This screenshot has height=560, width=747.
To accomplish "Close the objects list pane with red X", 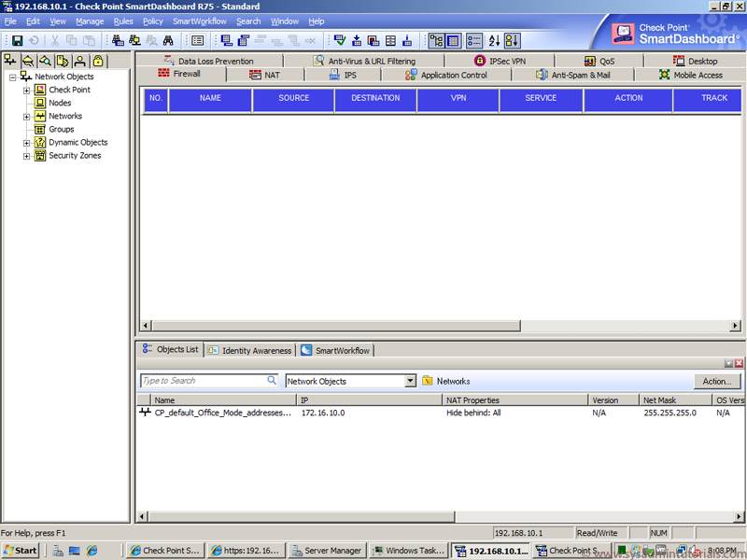I will [739, 363].
